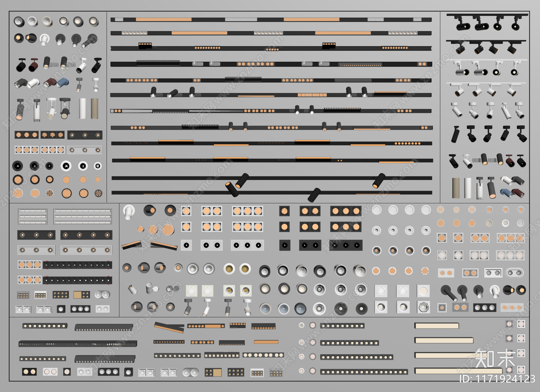
Task: Select the black four-head track light at top right
Action: click(x=487, y=22)
